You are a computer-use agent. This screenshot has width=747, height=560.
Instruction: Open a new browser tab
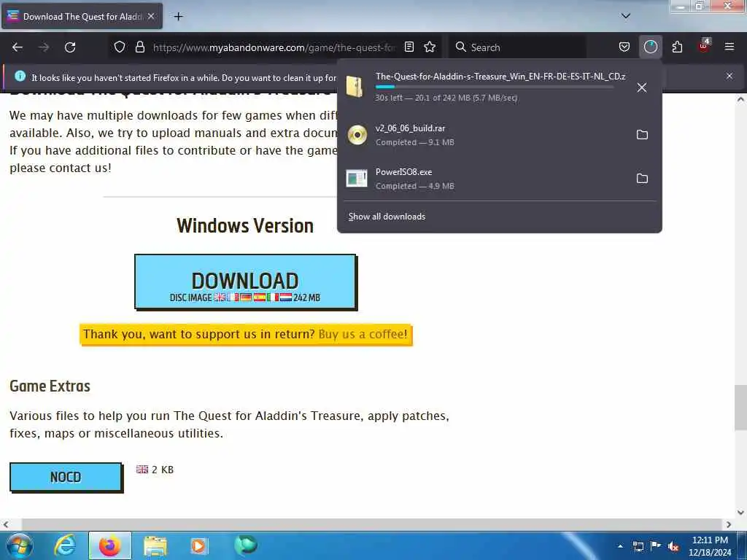click(178, 17)
